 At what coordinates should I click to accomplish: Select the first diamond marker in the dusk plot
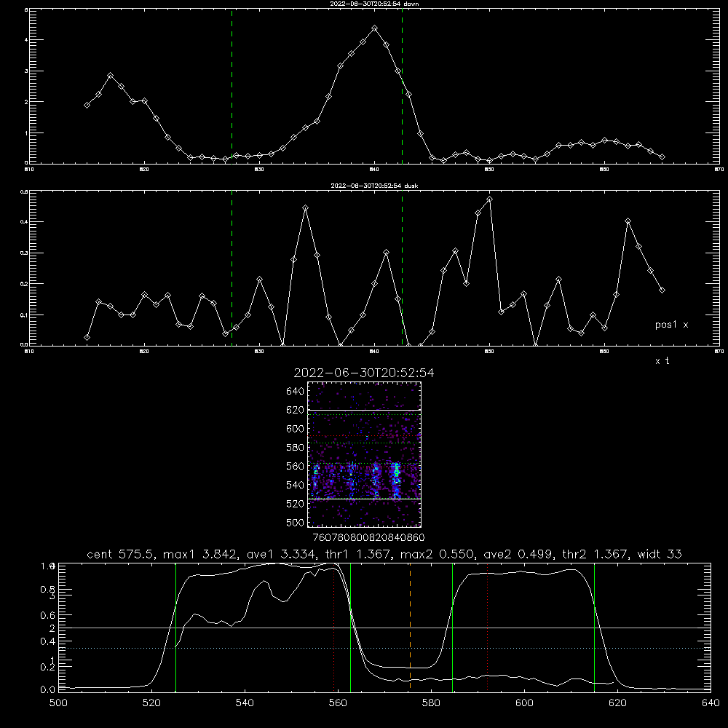87,338
